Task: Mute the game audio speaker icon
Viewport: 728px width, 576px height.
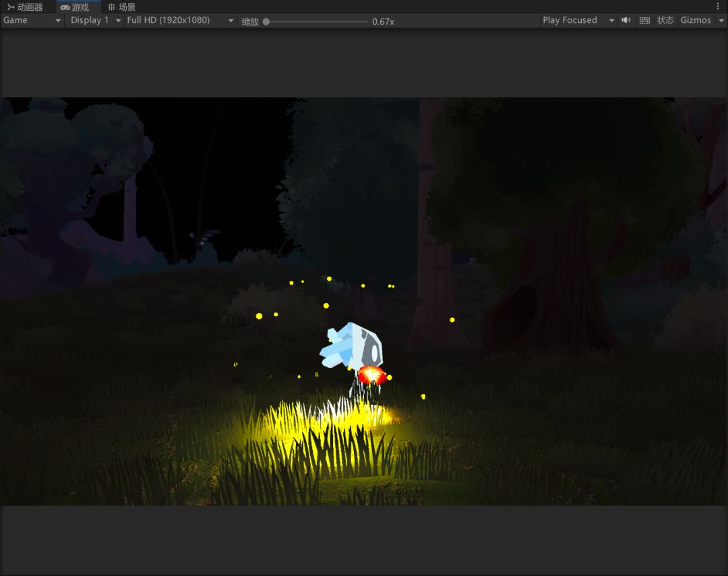Action: coord(626,20)
